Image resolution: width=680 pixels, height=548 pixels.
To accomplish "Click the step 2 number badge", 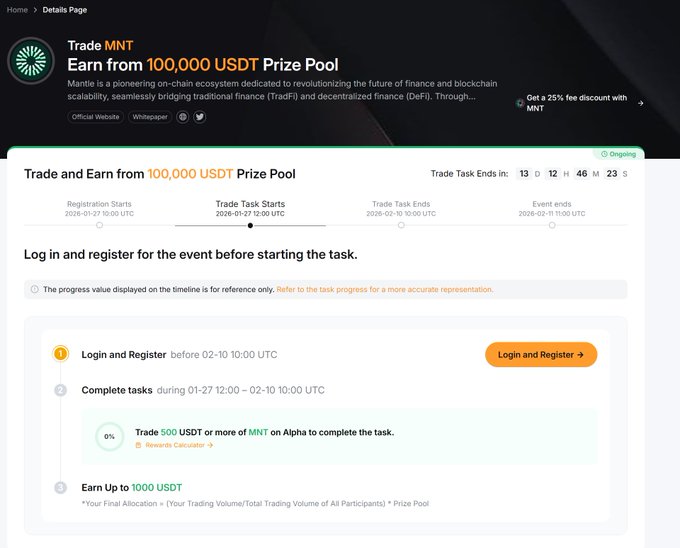I will click(x=61, y=390).
